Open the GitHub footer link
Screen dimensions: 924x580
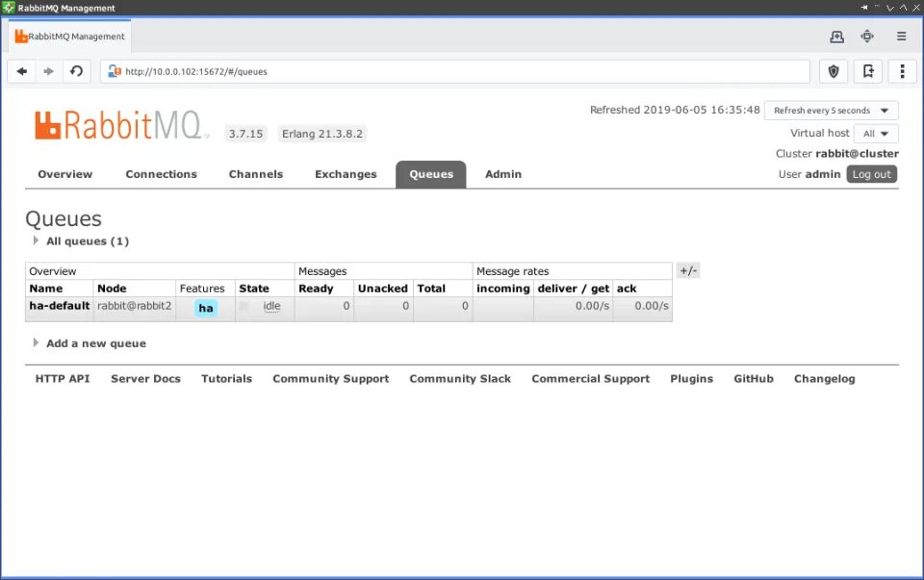753,379
